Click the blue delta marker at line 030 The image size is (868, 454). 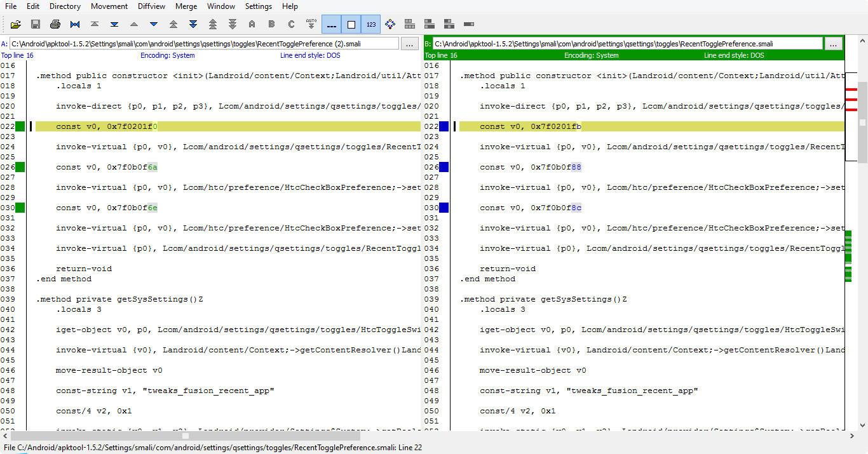(x=444, y=208)
